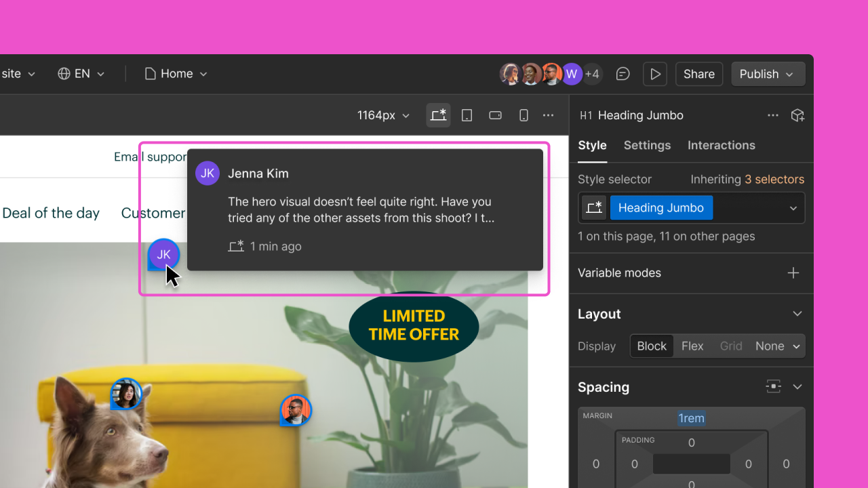This screenshot has width=868, height=488.
Task: Open the Publish dropdown arrow
Action: click(x=788, y=74)
